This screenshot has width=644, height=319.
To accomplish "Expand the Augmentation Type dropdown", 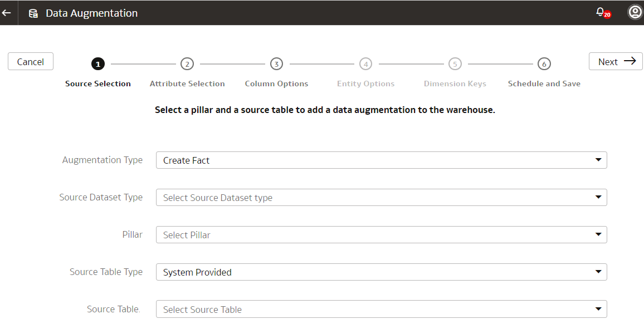I will (x=381, y=160).
